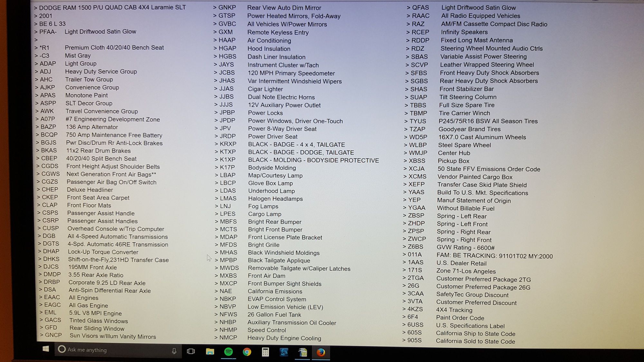Launch Google Chrome from the taskbar
Viewport: 644px width, 362px height.
(x=247, y=352)
